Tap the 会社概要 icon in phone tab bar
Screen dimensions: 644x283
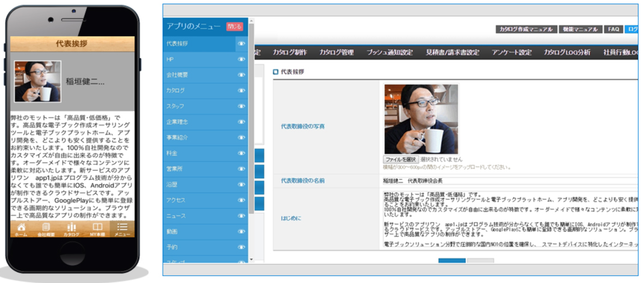(46, 229)
